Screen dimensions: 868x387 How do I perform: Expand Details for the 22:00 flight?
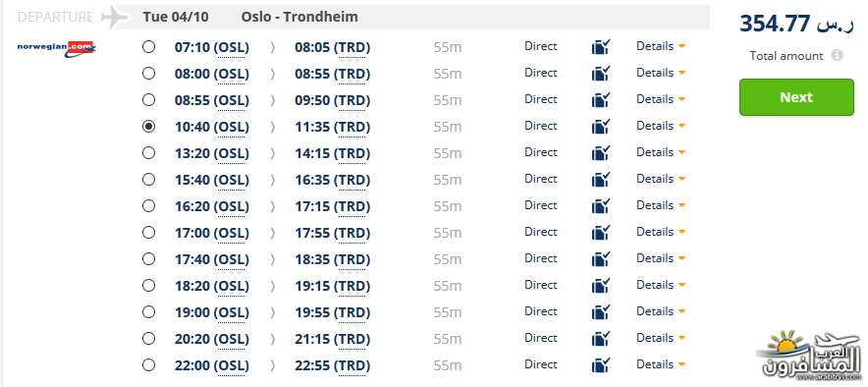tap(661, 364)
